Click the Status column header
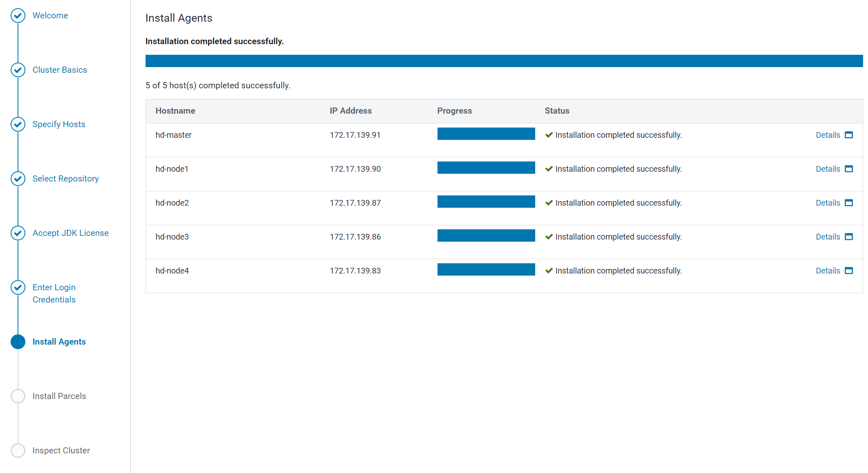This screenshot has height=473, width=868. tap(557, 111)
